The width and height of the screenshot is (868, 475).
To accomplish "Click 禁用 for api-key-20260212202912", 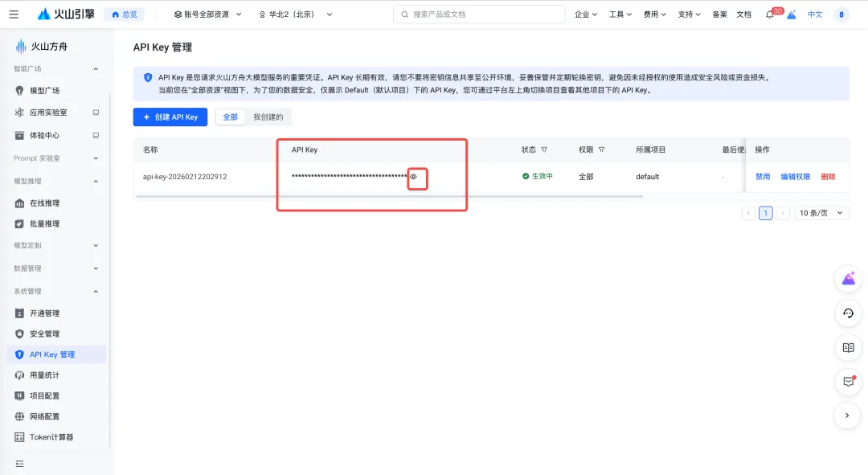I will [x=763, y=177].
